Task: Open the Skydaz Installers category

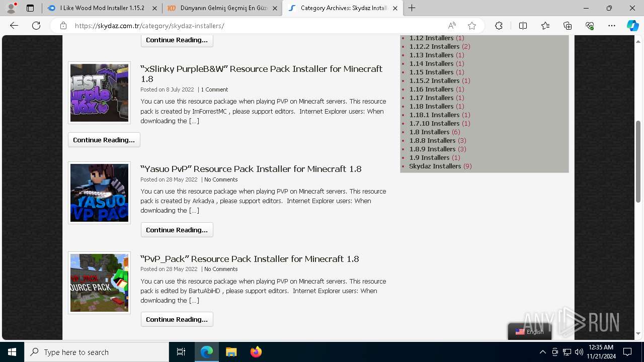Action: click(435, 166)
